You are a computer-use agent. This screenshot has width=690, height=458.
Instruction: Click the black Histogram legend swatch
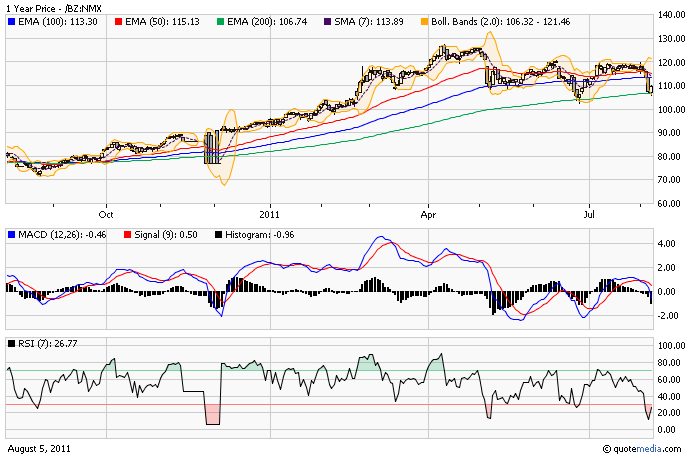[218, 235]
